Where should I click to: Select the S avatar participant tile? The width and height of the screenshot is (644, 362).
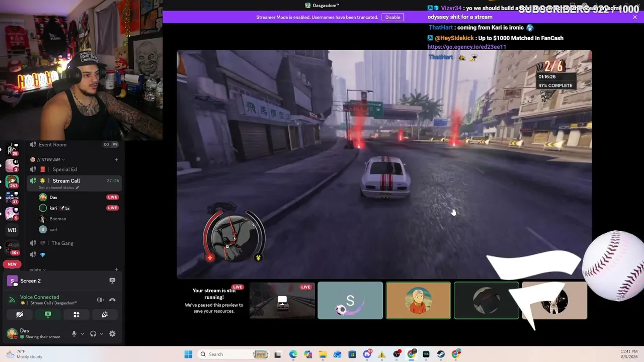pyautogui.click(x=350, y=301)
